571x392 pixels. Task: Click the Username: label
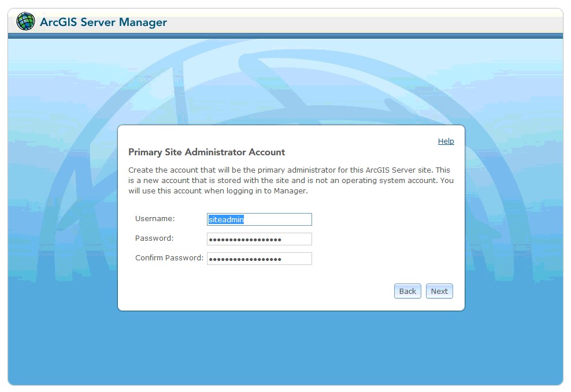(x=155, y=219)
